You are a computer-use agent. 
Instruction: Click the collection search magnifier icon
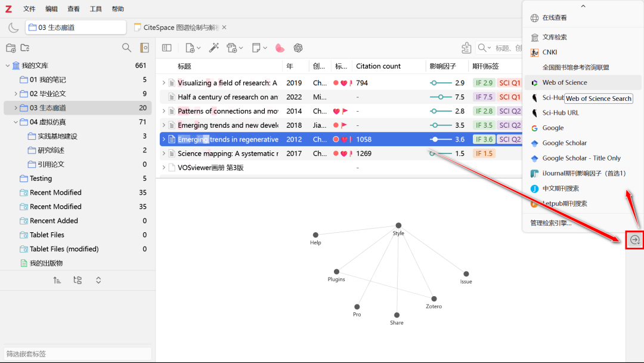click(x=126, y=48)
